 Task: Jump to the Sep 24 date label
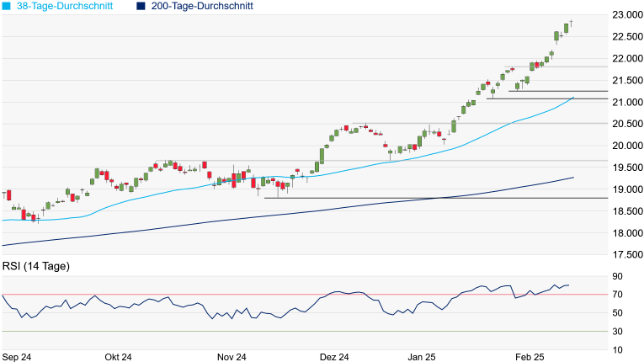[x=19, y=356]
